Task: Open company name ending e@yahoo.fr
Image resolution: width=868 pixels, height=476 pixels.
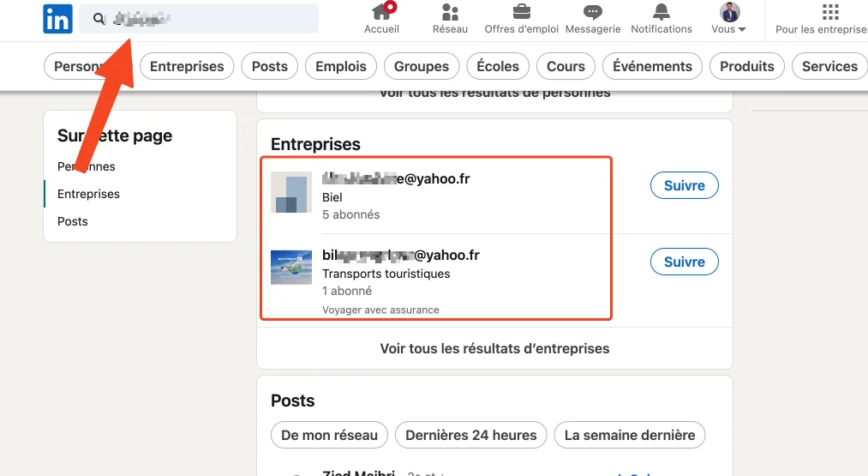Action: pyautogui.click(x=396, y=178)
